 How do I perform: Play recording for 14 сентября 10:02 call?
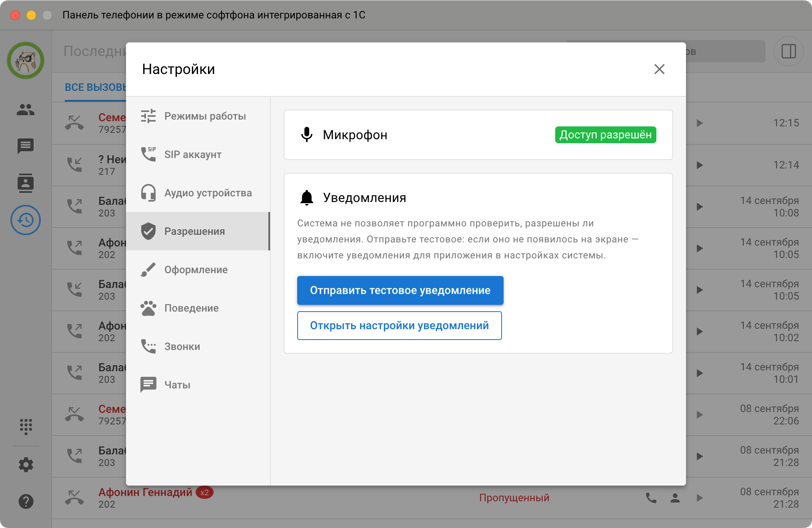pos(700,332)
